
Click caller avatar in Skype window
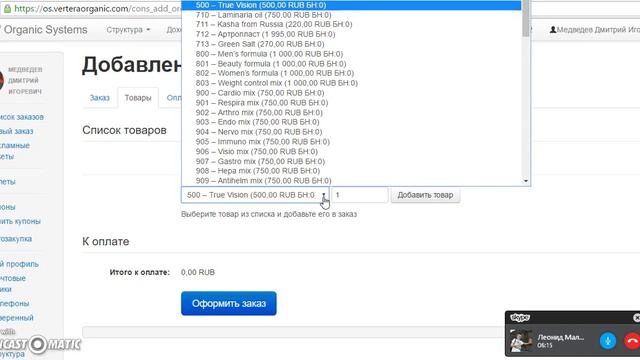click(x=521, y=340)
